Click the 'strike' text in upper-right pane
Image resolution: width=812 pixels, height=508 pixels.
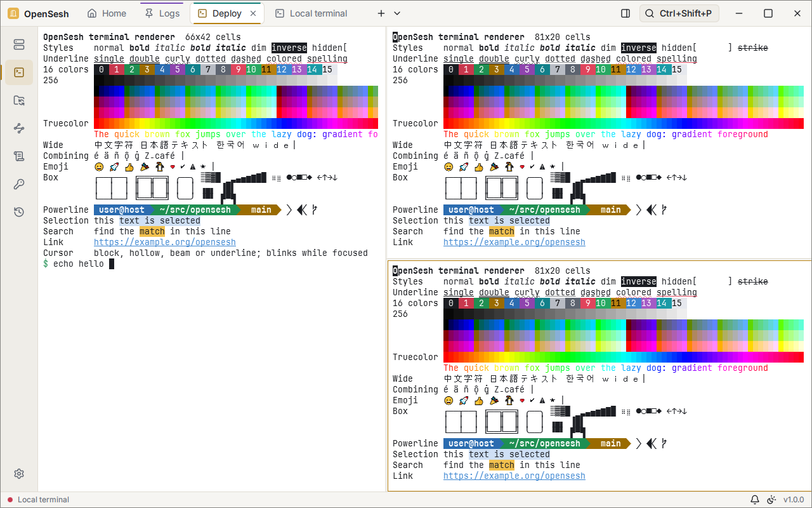coord(753,48)
